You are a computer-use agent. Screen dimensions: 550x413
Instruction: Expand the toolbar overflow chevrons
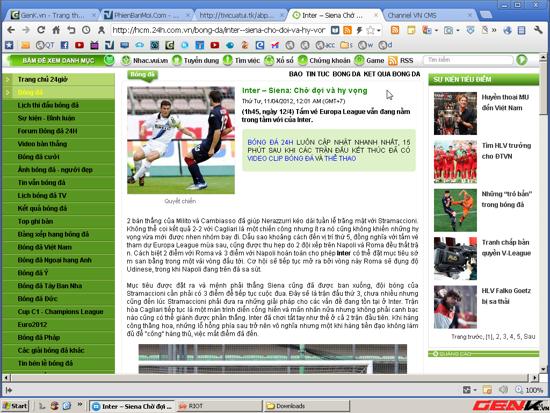pos(494,30)
